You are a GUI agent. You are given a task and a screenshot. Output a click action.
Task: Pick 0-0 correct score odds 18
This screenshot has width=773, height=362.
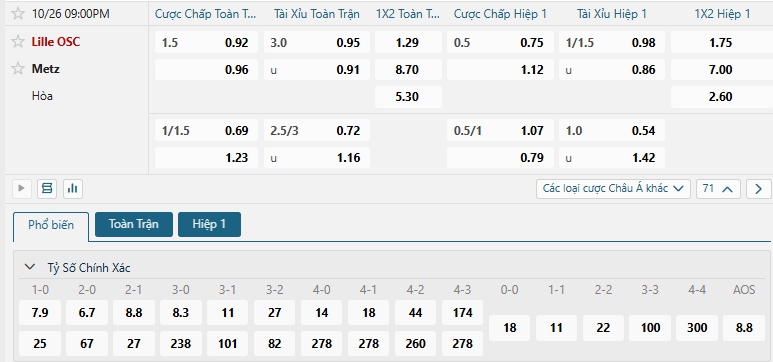[x=509, y=328]
